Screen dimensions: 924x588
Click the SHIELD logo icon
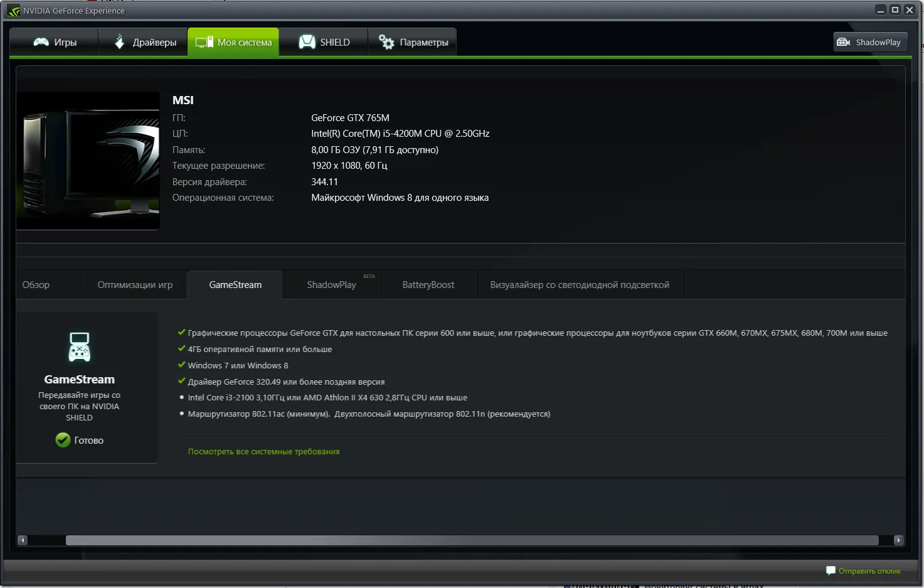[307, 42]
